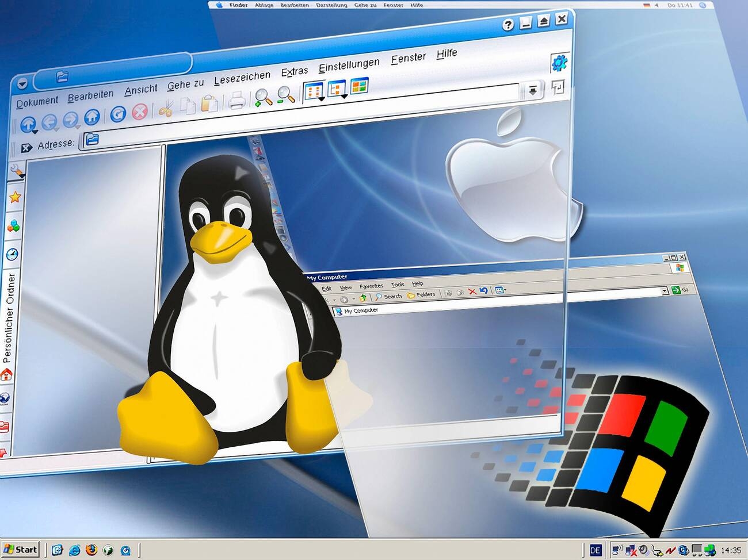The width and height of the screenshot is (748, 560).
Task: Launch Firefox from the quick launch bar
Action: tap(91, 550)
